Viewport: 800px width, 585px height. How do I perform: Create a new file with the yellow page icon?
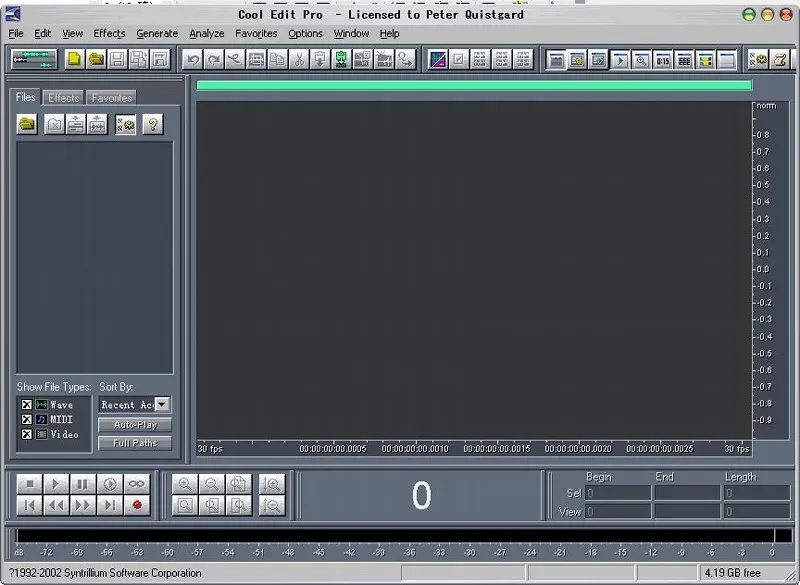[74, 60]
